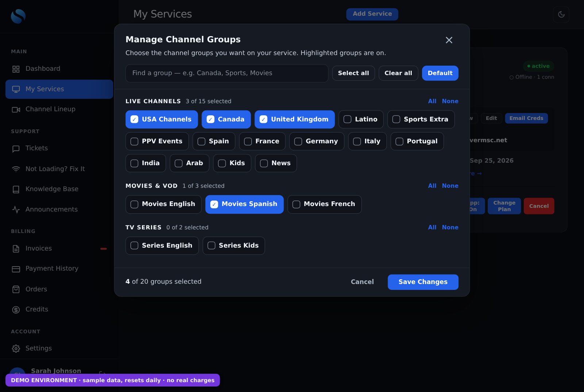The width and height of the screenshot is (584, 392).
Task: Click the Dashboard grid icon
Action: (16, 69)
